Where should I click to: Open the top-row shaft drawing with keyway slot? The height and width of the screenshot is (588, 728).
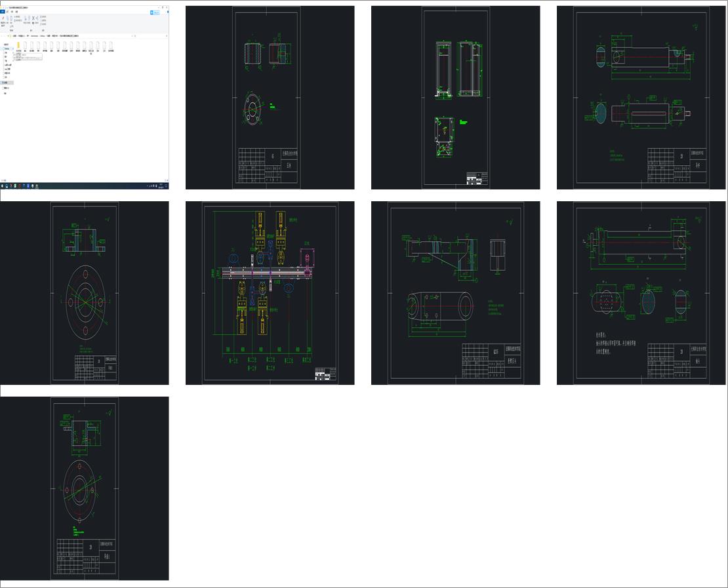[641, 98]
